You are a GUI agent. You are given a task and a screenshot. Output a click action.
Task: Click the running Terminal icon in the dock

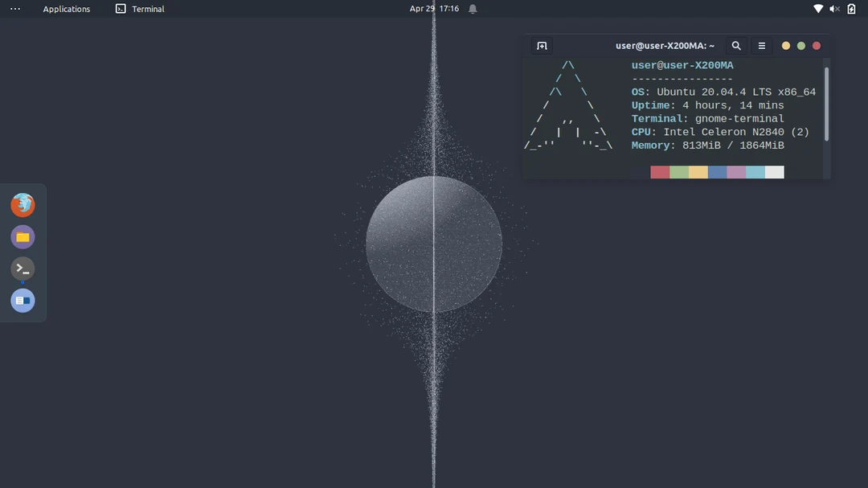coord(23,269)
